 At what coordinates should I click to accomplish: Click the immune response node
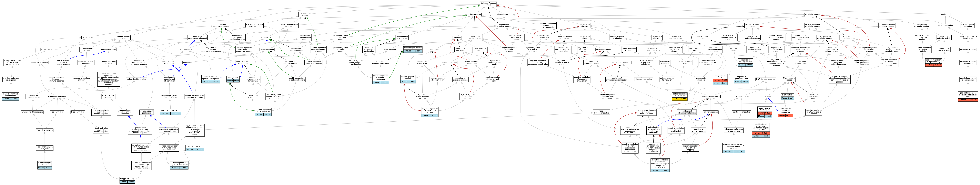coord(109,49)
